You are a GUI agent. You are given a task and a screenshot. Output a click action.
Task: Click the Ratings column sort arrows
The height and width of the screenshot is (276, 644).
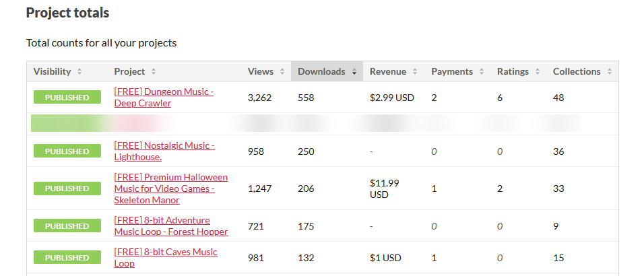click(537, 71)
